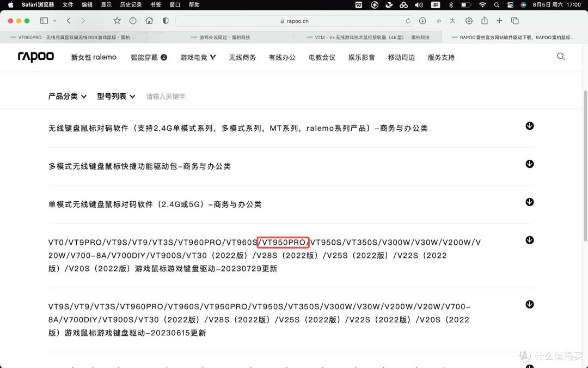588x368 pixels.
Task: Switch to the V2M receiver tab
Action: (367, 37)
